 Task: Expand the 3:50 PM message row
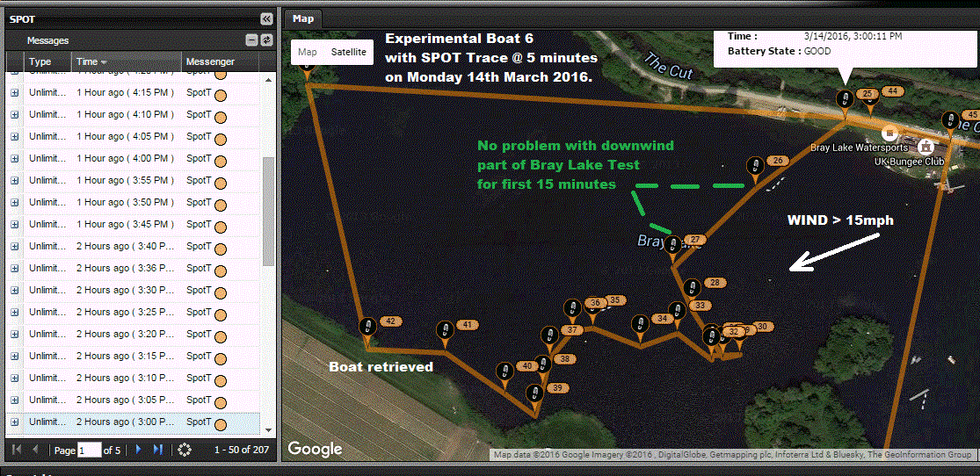coord(14,202)
